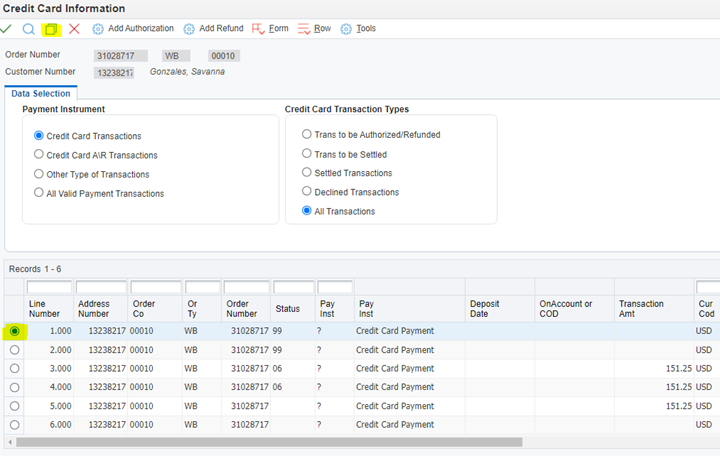This screenshot has width=720, height=456.
Task: Click Add Authorization in the toolbar
Action: (x=141, y=28)
